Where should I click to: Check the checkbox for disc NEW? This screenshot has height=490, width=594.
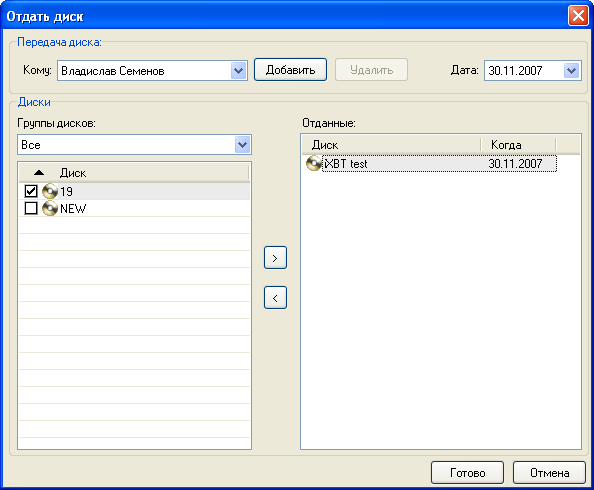pos(31,208)
